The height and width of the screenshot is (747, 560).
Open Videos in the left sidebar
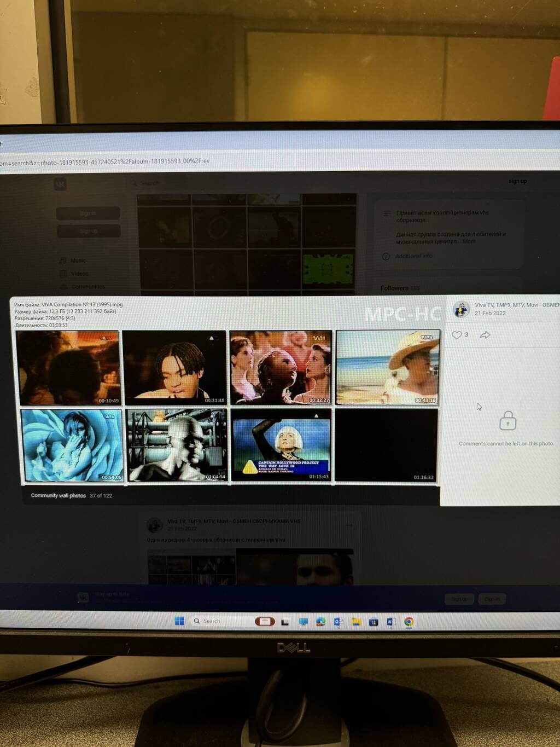point(79,274)
